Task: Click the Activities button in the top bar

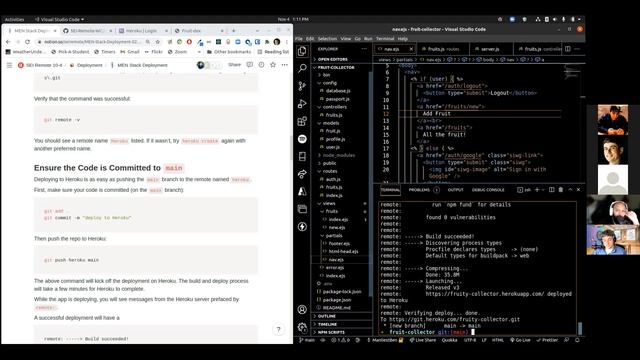Action: click(14, 19)
